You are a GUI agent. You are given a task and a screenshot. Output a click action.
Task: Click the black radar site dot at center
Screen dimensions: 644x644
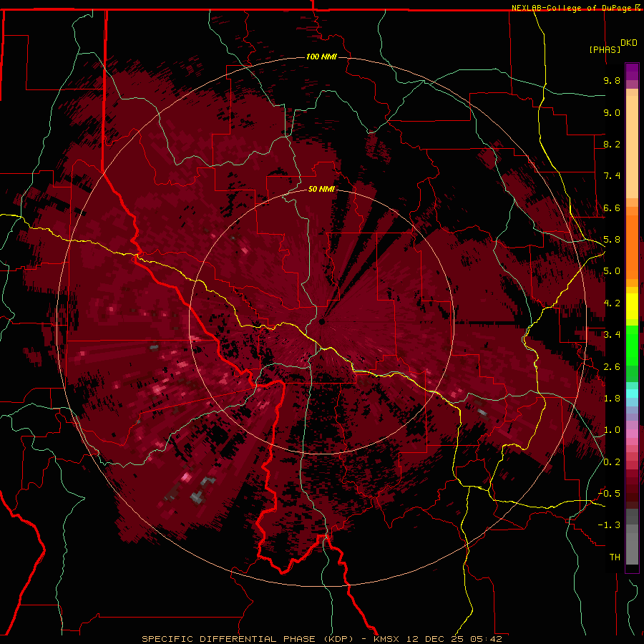tap(322, 321)
